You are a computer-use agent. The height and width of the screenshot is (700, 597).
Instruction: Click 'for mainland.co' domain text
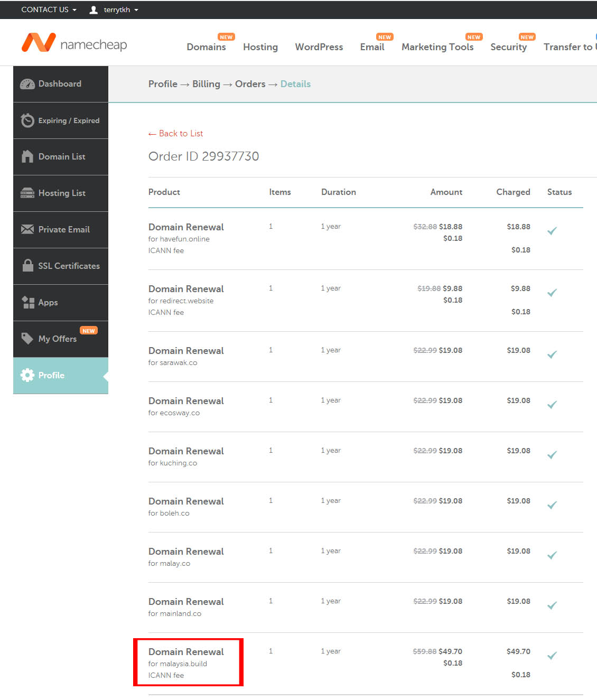tap(175, 614)
